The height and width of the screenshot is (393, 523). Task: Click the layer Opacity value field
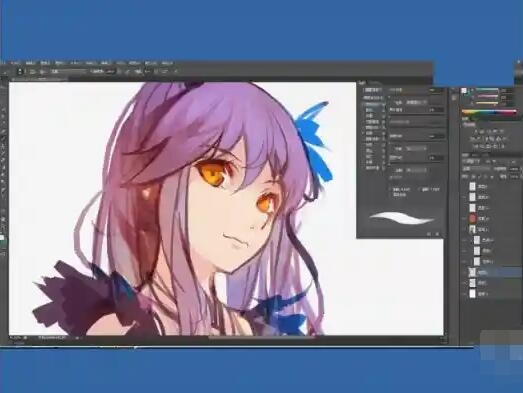click(514, 168)
